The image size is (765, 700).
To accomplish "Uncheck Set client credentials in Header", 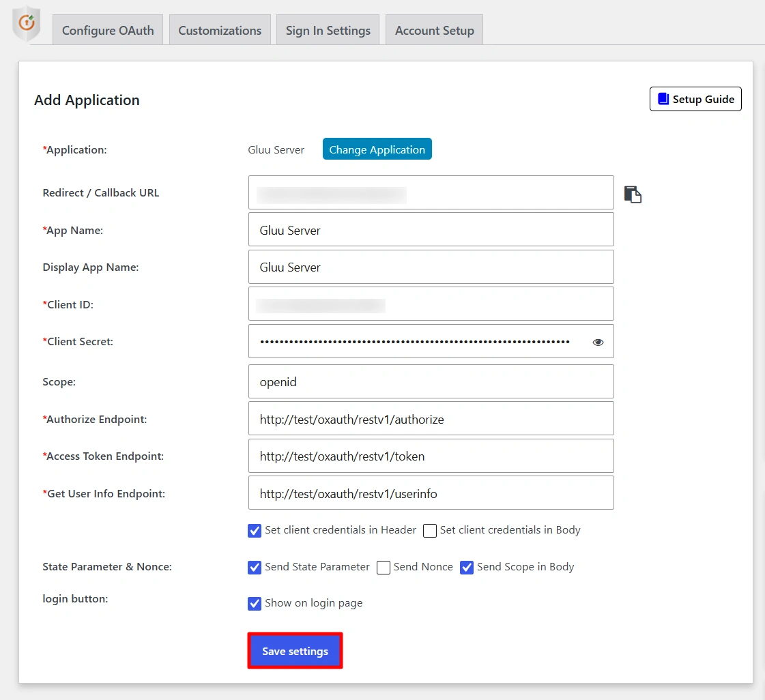I will tap(254, 530).
